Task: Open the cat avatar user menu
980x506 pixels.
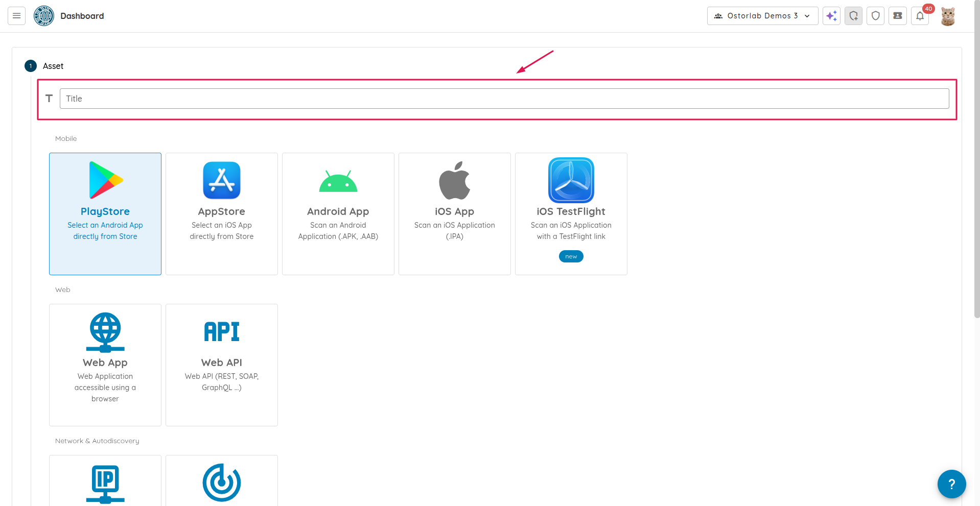Action: 948,16
